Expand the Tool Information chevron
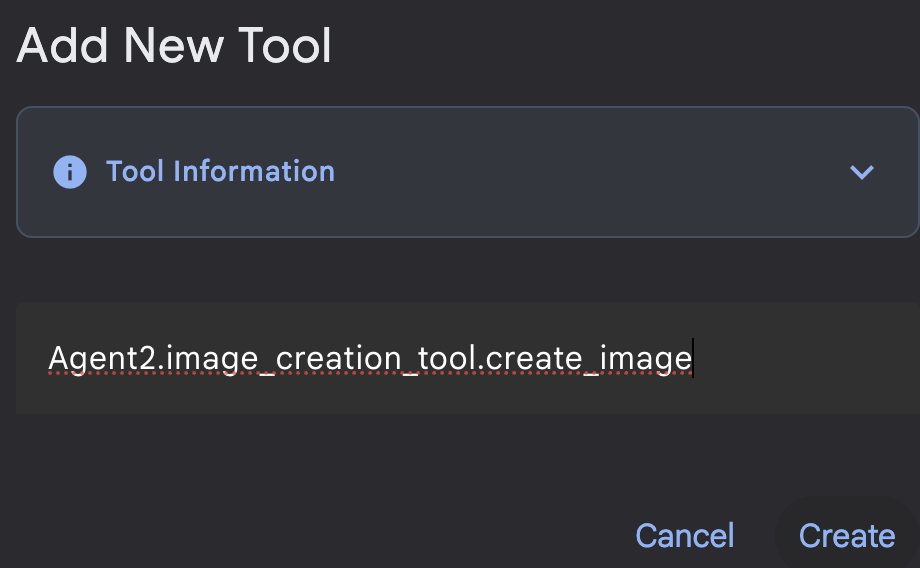 point(861,172)
